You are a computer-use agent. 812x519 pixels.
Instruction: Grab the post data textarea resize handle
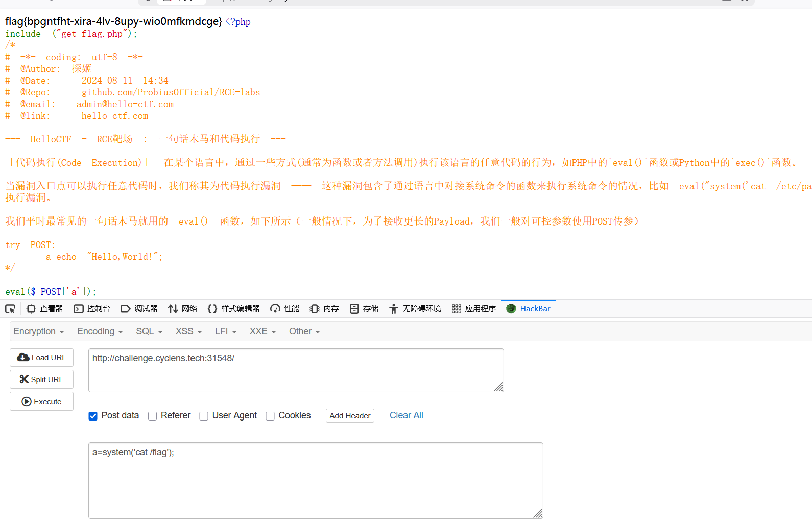tap(538, 514)
